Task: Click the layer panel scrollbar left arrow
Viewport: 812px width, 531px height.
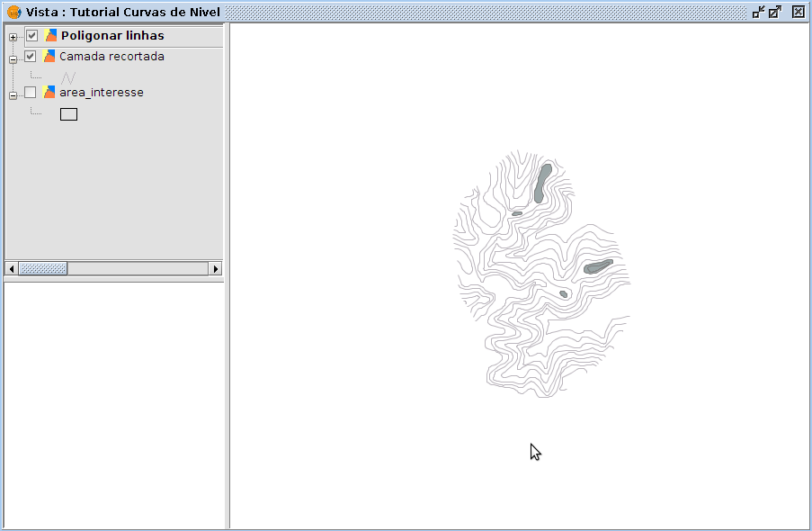Action: click(x=12, y=268)
